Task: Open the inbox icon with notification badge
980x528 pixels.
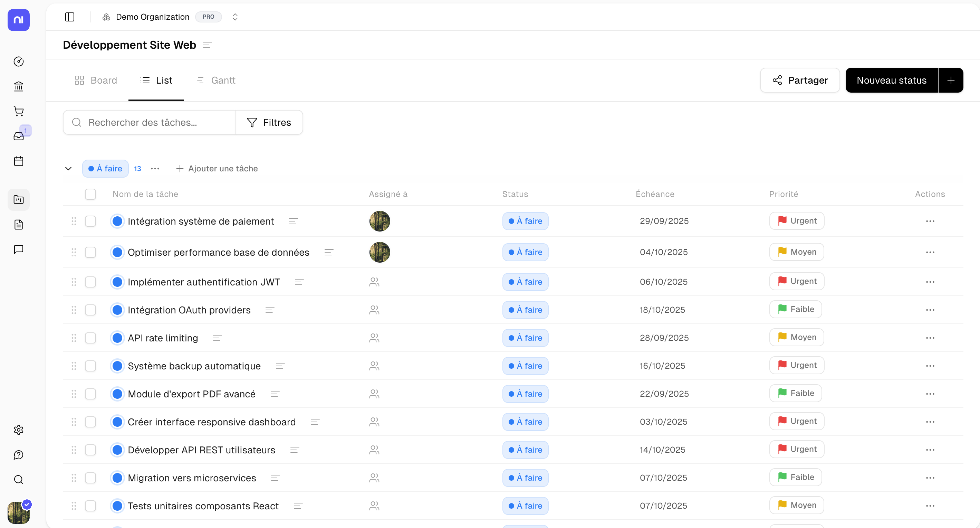Action: pos(19,136)
